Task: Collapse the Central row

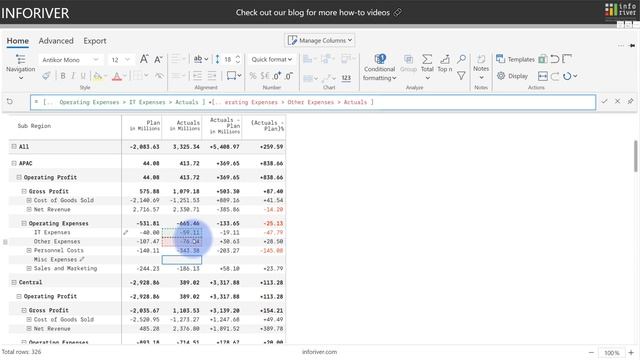Action: click(x=14, y=282)
